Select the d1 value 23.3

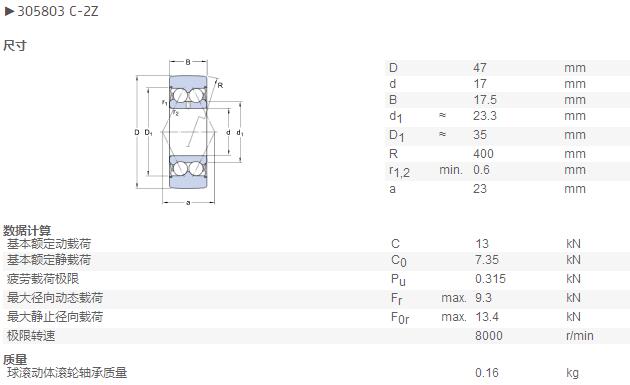(485, 116)
